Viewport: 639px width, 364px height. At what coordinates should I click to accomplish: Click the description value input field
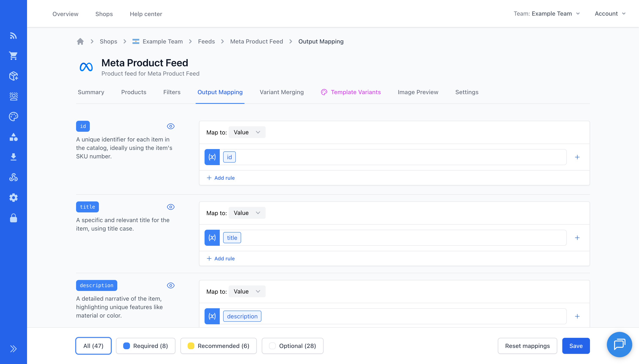coord(393,316)
